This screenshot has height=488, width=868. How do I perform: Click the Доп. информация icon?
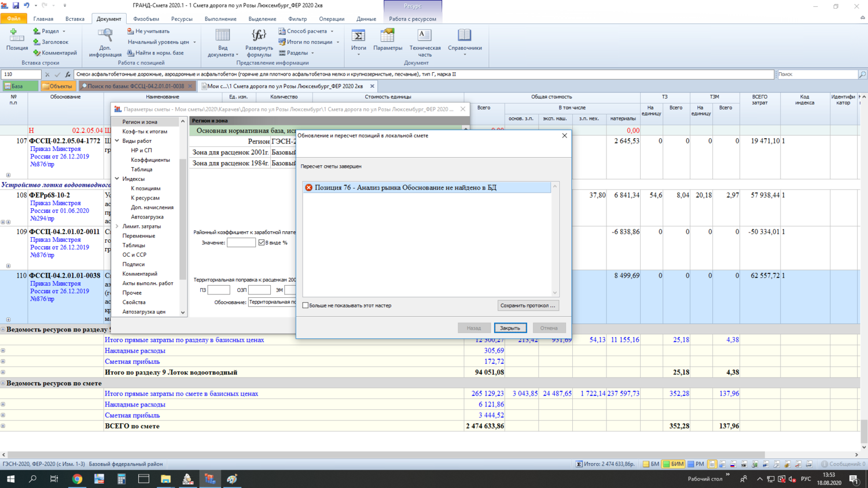coord(105,36)
